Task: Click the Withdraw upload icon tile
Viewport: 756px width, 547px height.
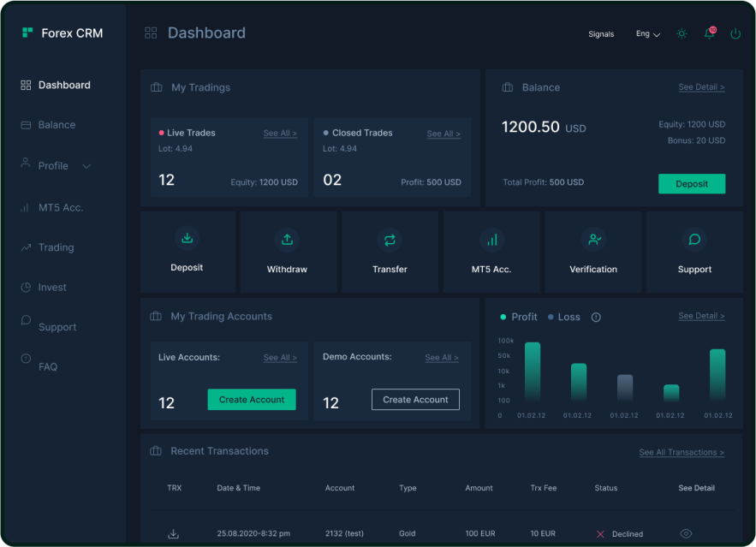Action: click(288, 240)
